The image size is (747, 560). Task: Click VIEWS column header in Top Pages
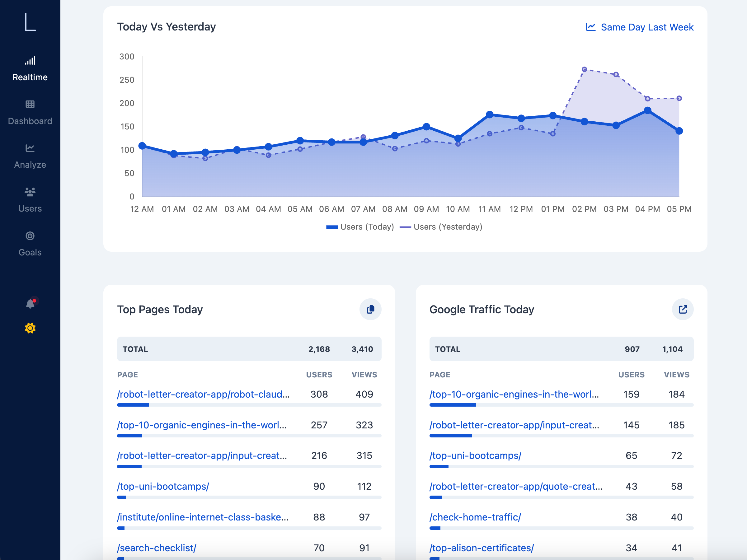pyautogui.click(x=364, y=375)
